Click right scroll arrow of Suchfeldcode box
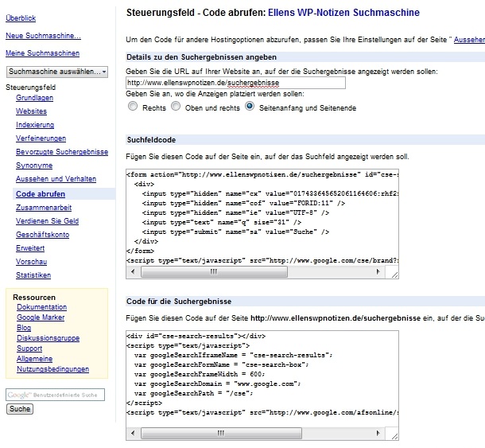 (378, 272)
